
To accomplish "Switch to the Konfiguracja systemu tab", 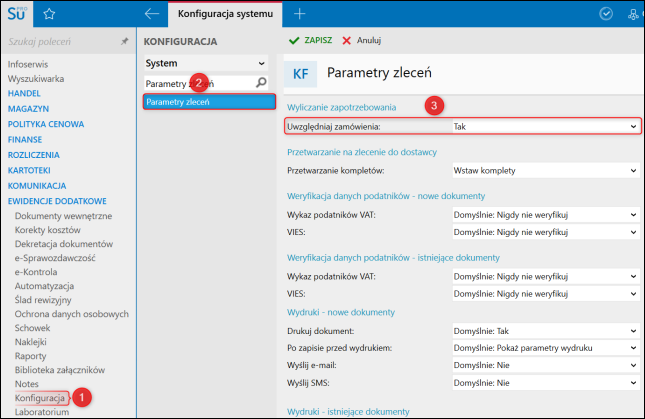I will pyautogui.click(x=225, y=14).
